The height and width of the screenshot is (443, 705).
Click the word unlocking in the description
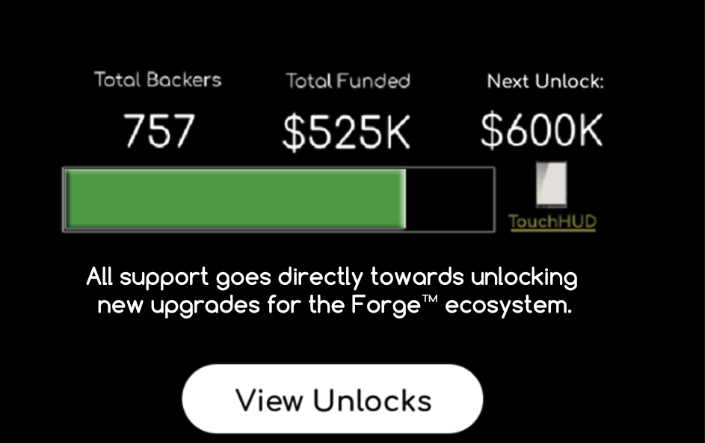click(x=524, y=277)
